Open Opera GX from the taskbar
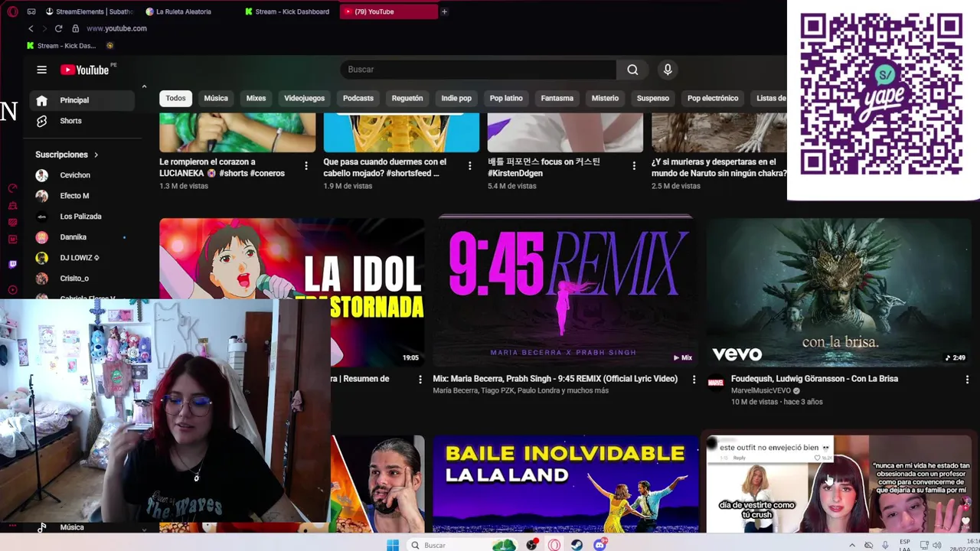 [554, 545]
